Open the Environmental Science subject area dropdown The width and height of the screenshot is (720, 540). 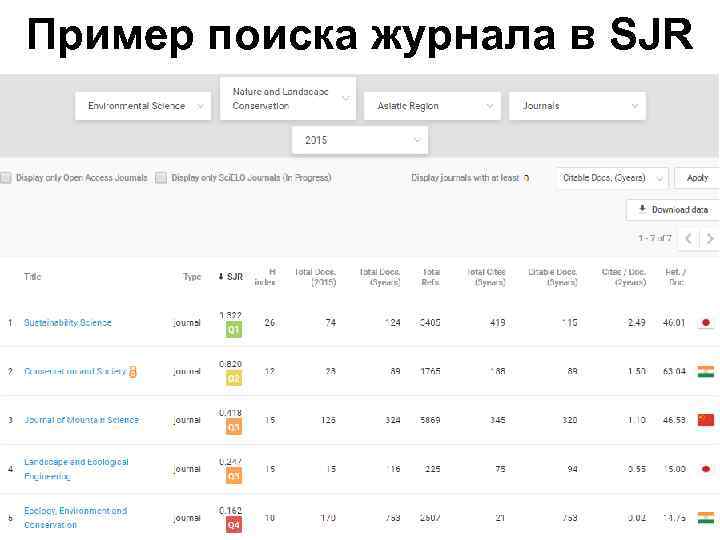[x=143, y=106]
